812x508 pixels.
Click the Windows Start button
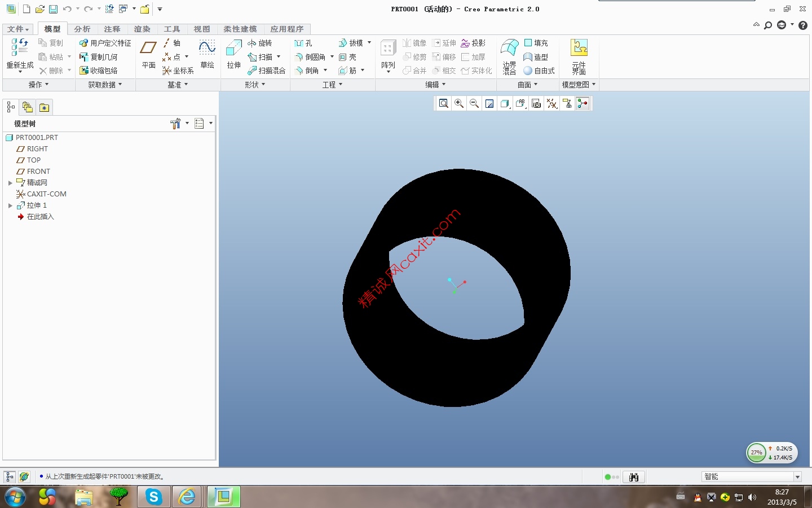point(15,497)
